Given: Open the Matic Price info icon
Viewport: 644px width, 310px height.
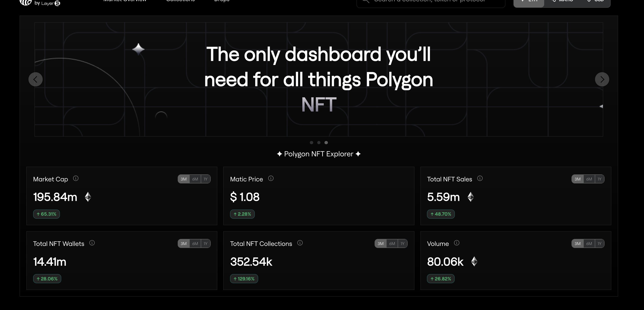Looking at the screenshot, I should coord(271,178).
